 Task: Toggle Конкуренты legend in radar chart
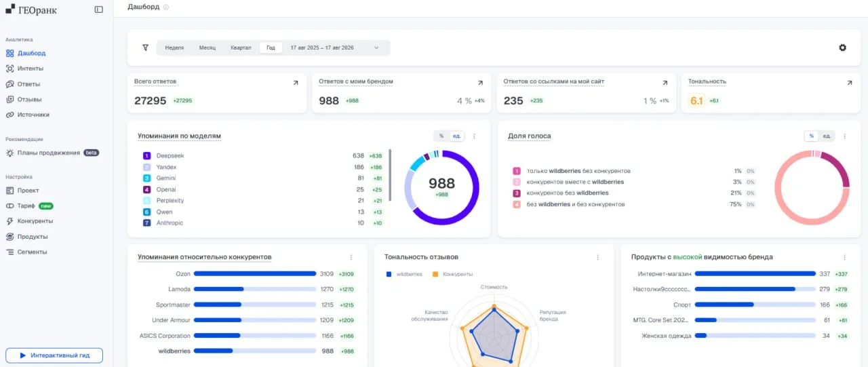[454, 274]
